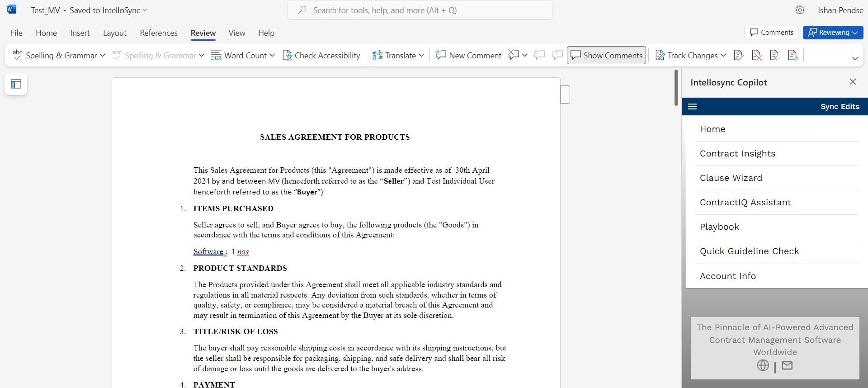Run the active Spelling & Grammar check
The height and width of the screenshot is (388, 868).
click(x=55, y=55)
